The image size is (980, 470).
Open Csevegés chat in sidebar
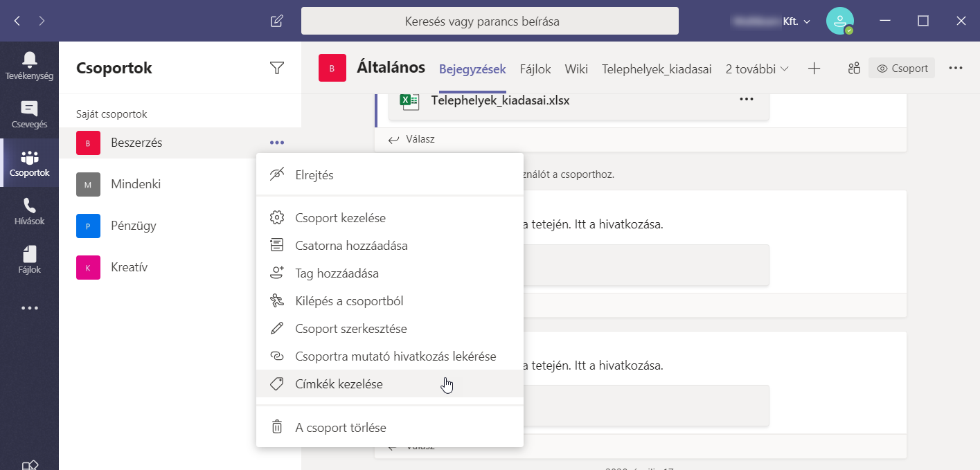click(29, 114)
